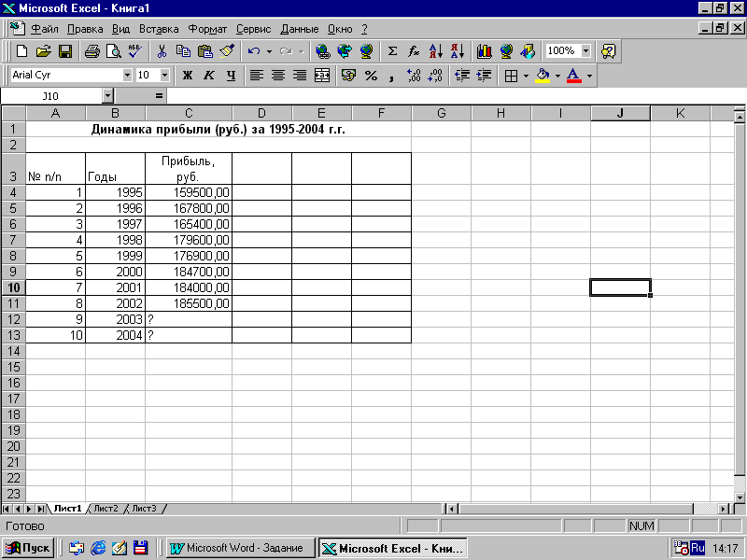Switch to sheet tab Лист2
This screenshot has width=747, height=560.
(x=106, y=509)
